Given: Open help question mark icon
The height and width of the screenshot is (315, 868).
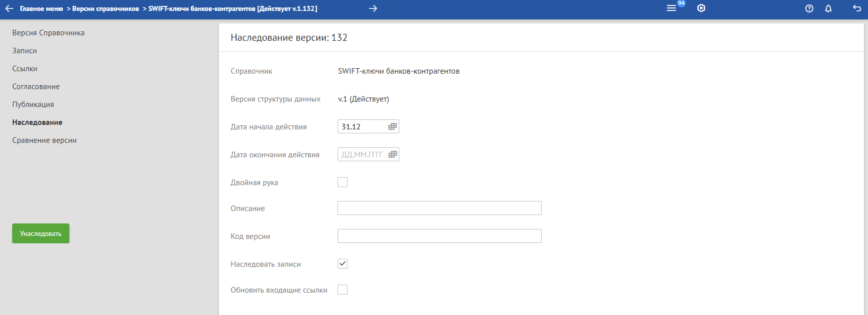Looking at the screenshot, I should pos(809,9).
